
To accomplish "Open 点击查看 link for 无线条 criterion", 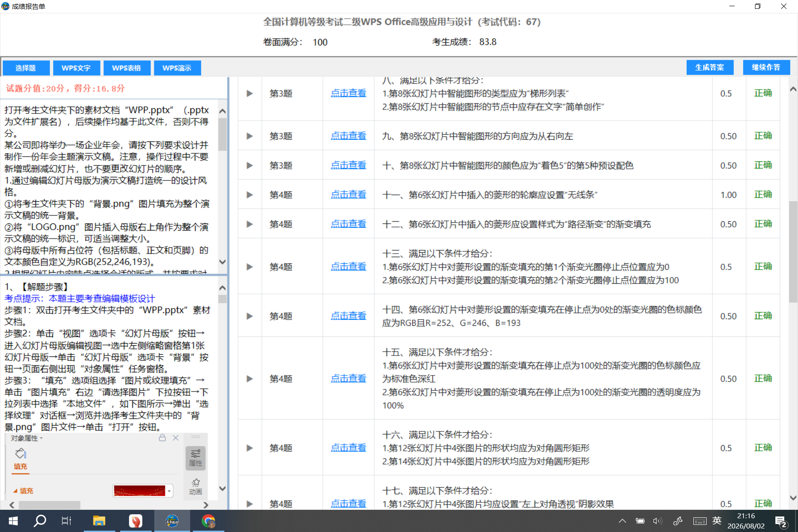I will click(348, 194).
